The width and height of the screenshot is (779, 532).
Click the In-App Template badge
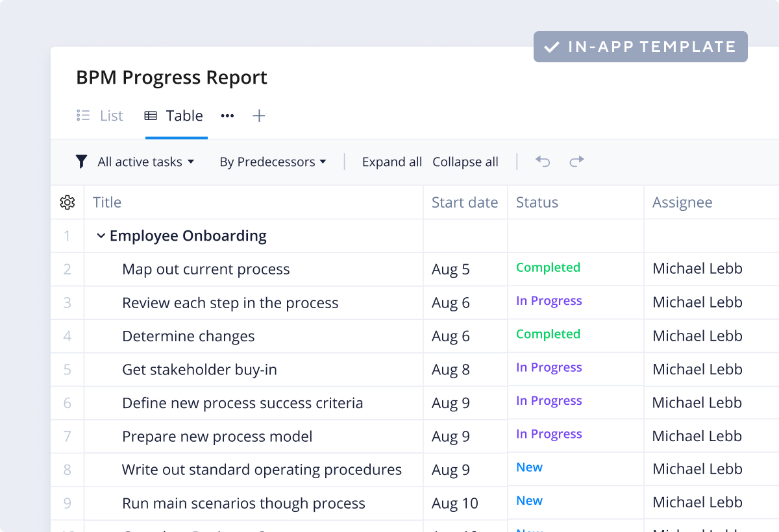tap(640, 47)
